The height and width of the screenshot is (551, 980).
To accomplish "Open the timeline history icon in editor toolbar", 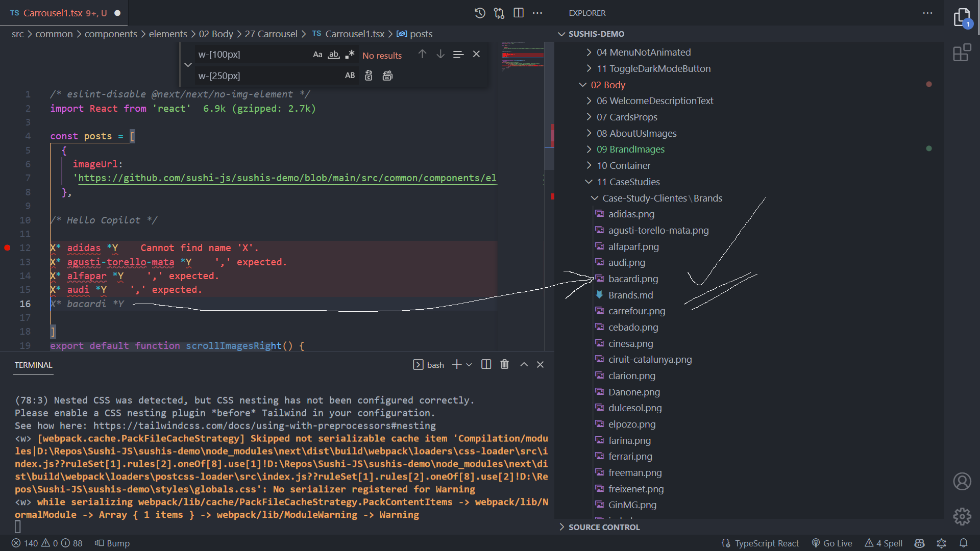I will click(480, 13).
